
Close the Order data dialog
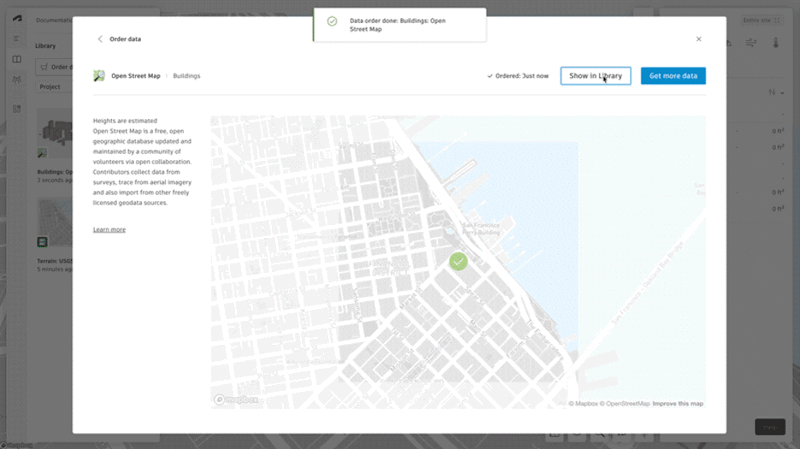699,39
